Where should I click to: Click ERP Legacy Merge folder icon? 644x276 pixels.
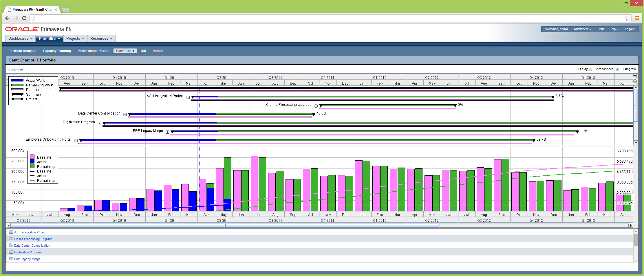coord(11,259)
